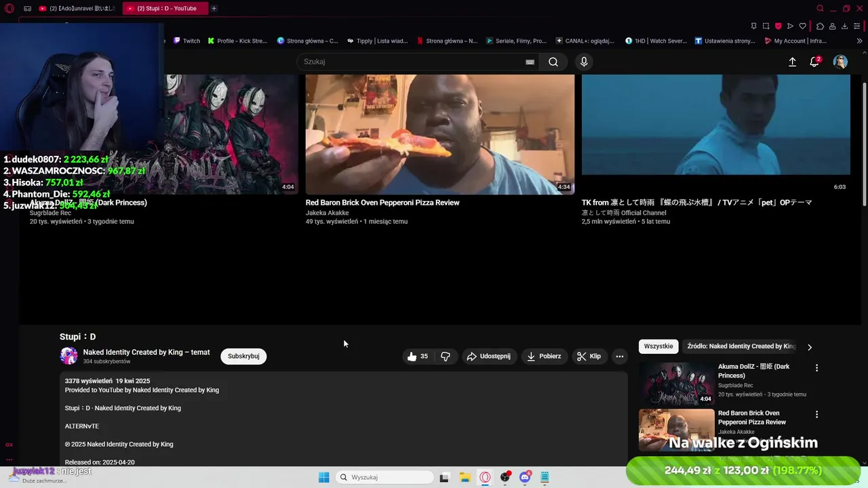Open the on-screen keyboard icon in search
This screenshot has width=868, height=488.
point(530,62)
